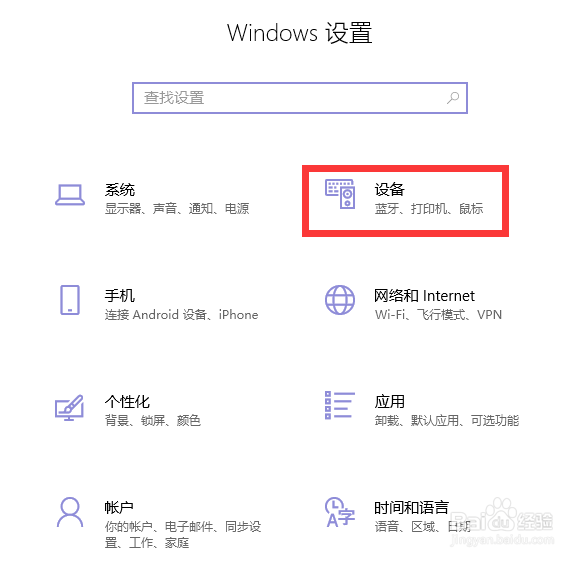Select the person icon for 帐户

click(x=70, y=512)
